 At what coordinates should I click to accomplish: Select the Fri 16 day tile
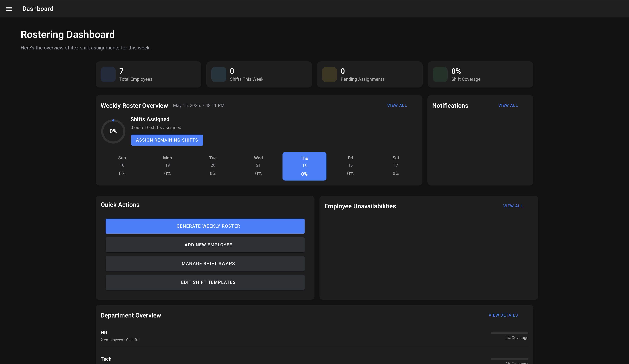click(350, 166)
